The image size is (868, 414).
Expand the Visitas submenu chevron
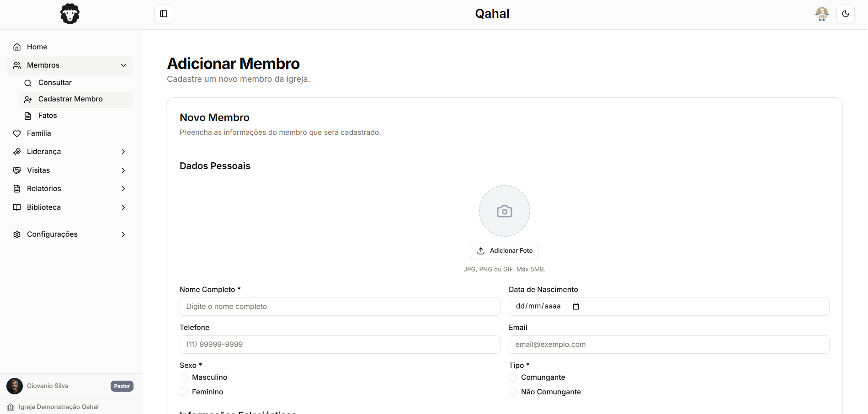click(123, 170)
